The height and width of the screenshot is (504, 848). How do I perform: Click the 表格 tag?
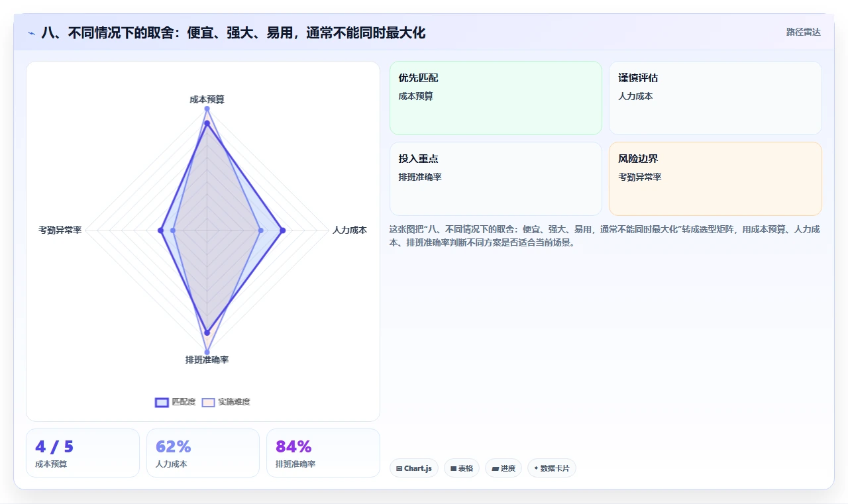(x=462, y=468)
